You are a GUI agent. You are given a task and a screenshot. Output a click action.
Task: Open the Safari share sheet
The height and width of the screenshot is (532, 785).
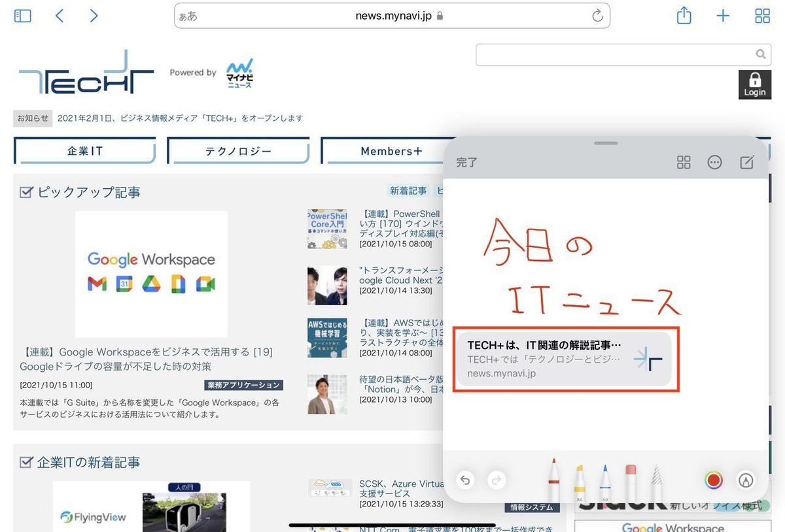coord(684,15)
